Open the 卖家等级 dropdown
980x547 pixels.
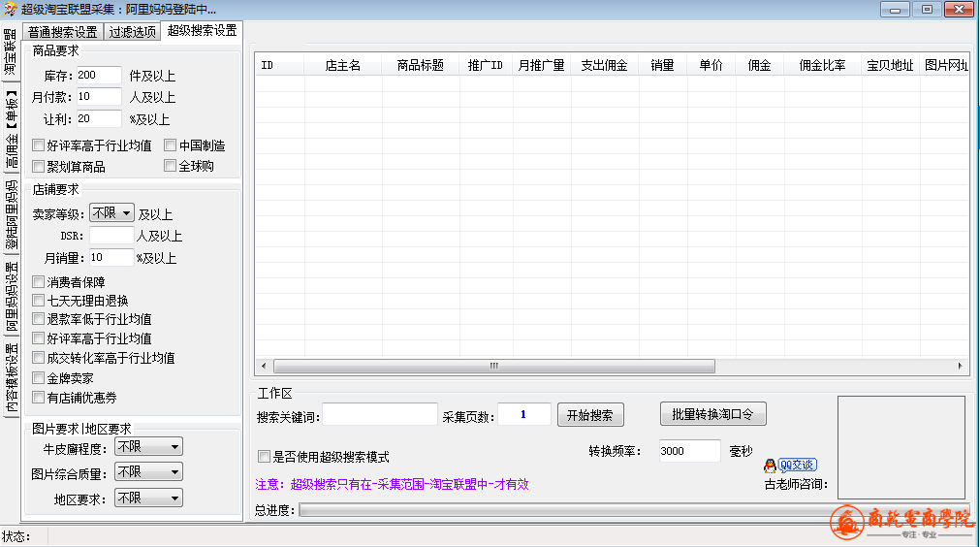[x=111, y=212]
